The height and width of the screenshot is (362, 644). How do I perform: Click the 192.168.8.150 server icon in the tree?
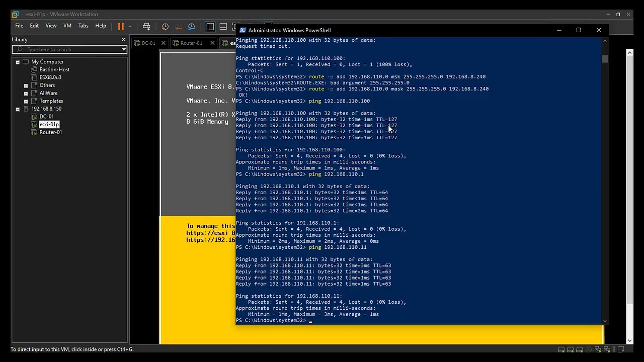coord(26,109)
